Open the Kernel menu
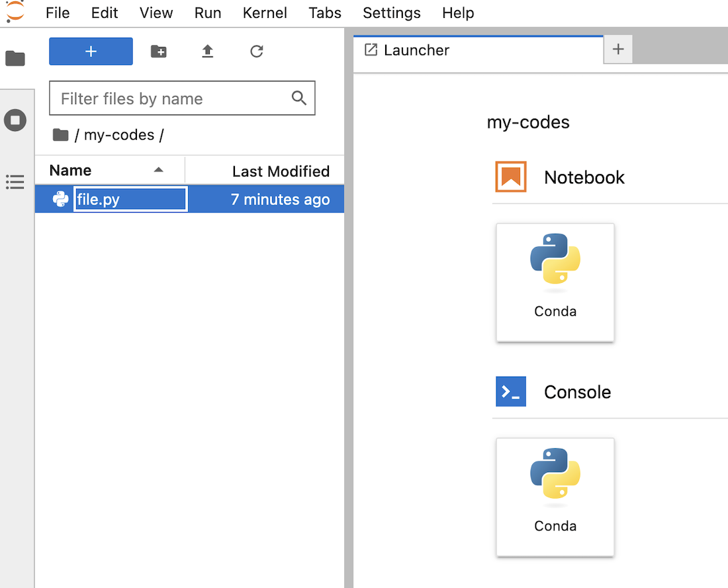Viewport: 728px width, 588px height. pos(265,13)
